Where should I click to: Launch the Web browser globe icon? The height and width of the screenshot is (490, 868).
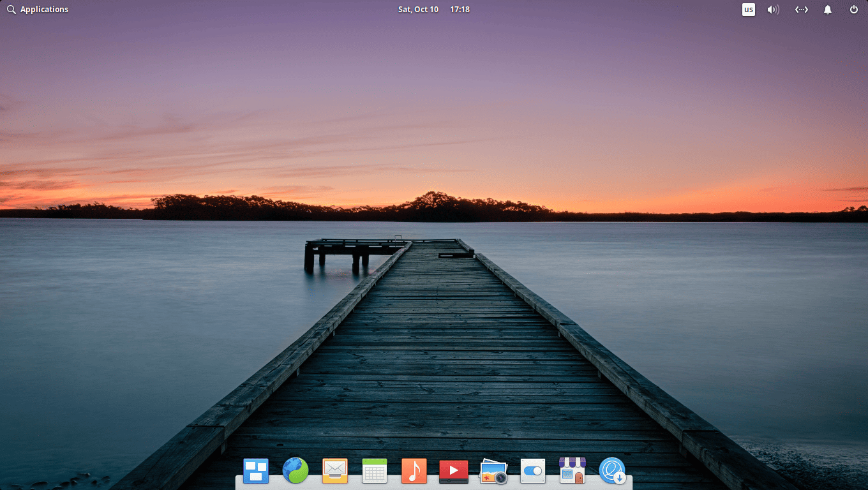tap(296, 471)
